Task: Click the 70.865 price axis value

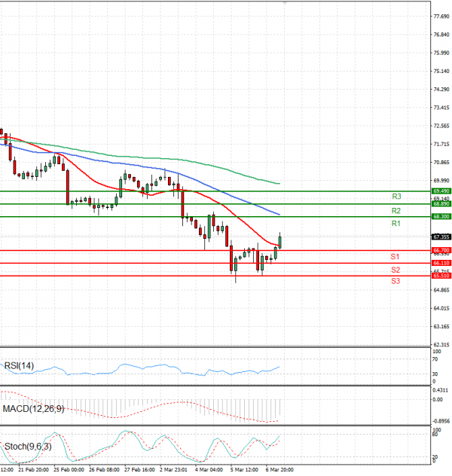Action: (x=441, y=163)
